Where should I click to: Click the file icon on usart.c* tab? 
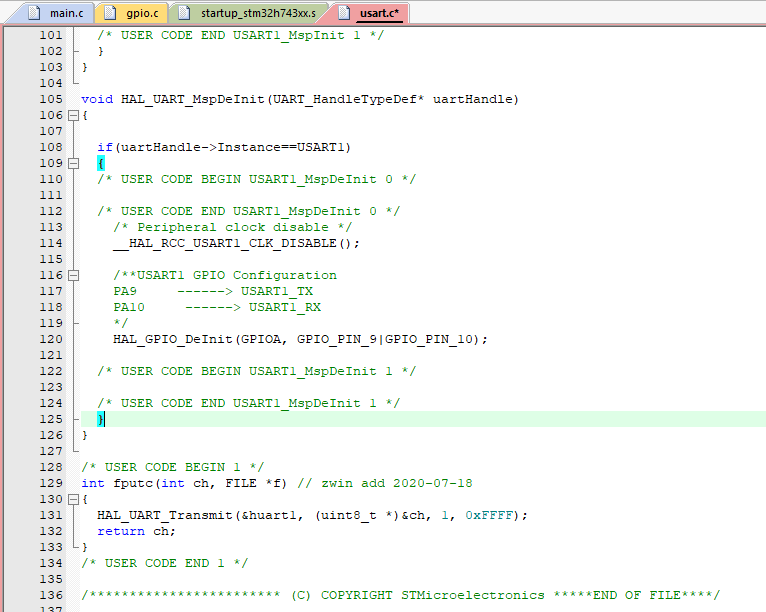click(344, 13)
